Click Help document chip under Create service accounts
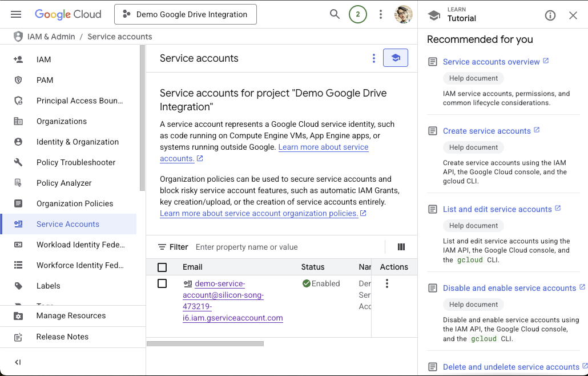588x376 pixels. (x=473, y=147)
